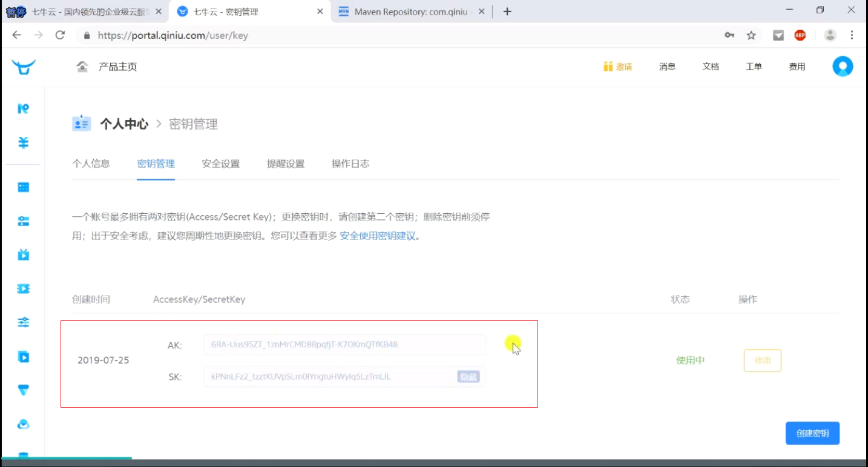The width and height of the screenshot is (868, 467).
Task: Click the 使用中 status text
Action: (x=691, y=360)
